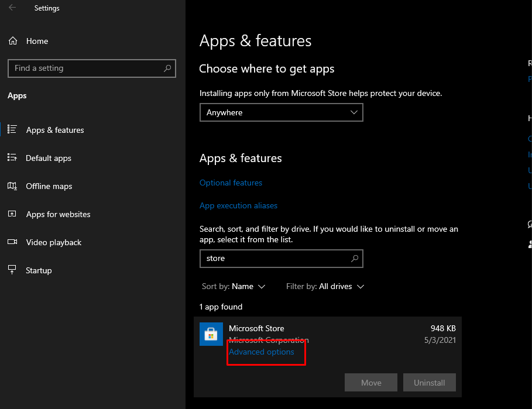Screen dimensions: 532x409
Task: Open App execution aliases link
Action: pos(238,205)
